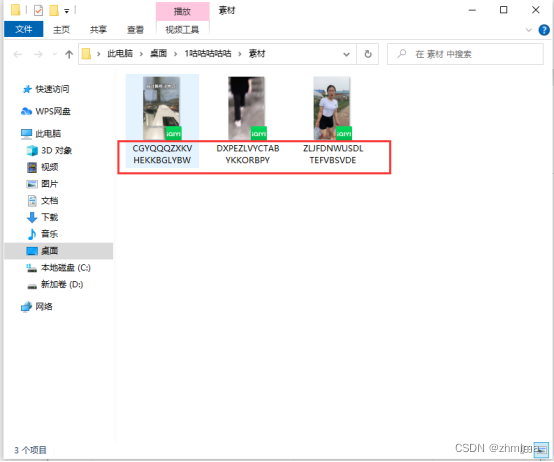The image size is (554, 462).
Task: Click the Back navigation arrow
Action: [x=17, y=54]
